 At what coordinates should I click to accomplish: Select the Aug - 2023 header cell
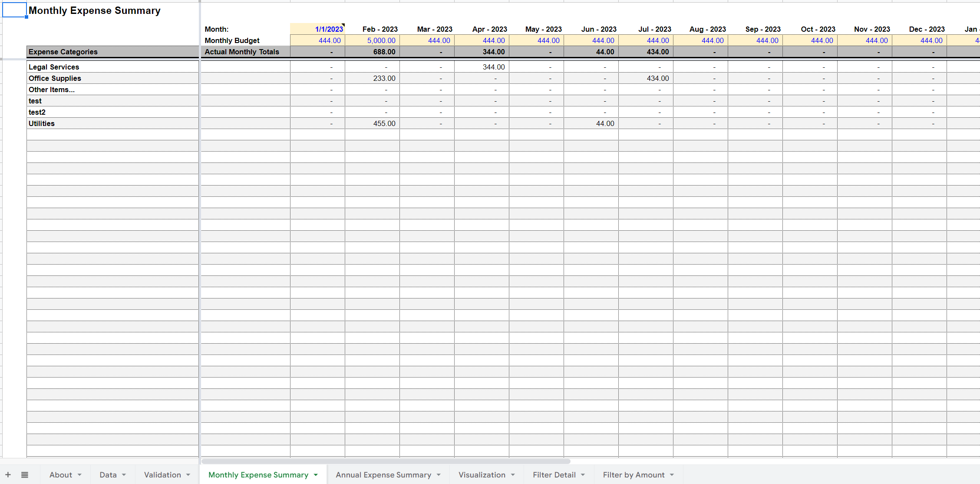pyautogui.click(x=700, y=29)
